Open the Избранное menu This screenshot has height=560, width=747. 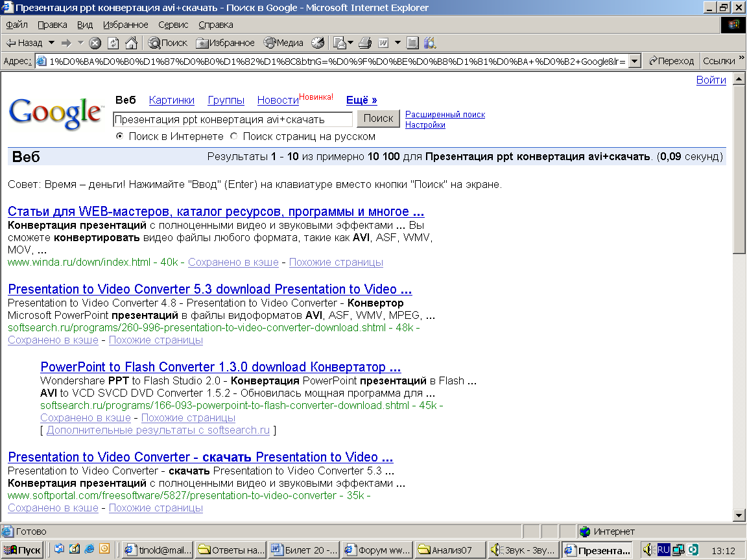point(126,25)
